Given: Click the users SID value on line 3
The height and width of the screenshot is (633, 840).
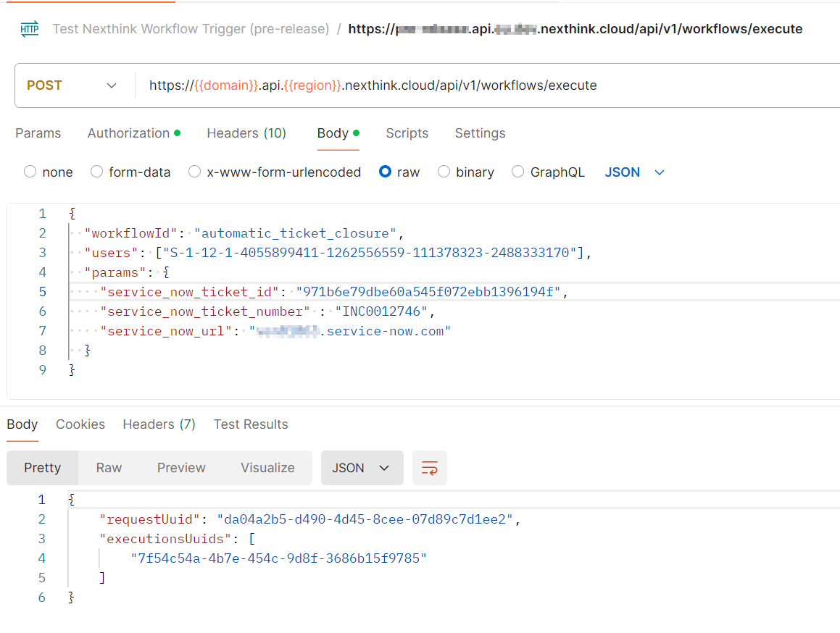Looking at the screenshot, I should click(370, 253).
